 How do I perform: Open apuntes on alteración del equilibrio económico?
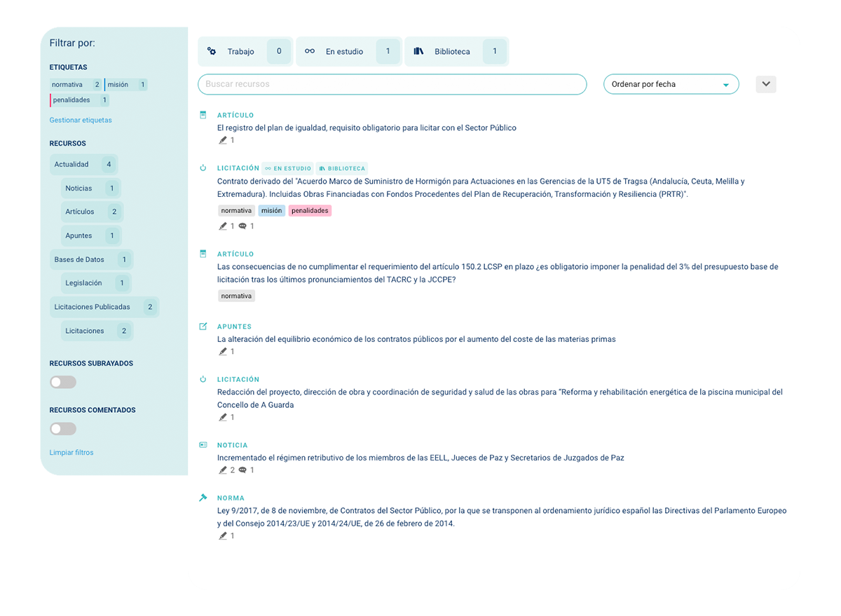tap(416, 339)
